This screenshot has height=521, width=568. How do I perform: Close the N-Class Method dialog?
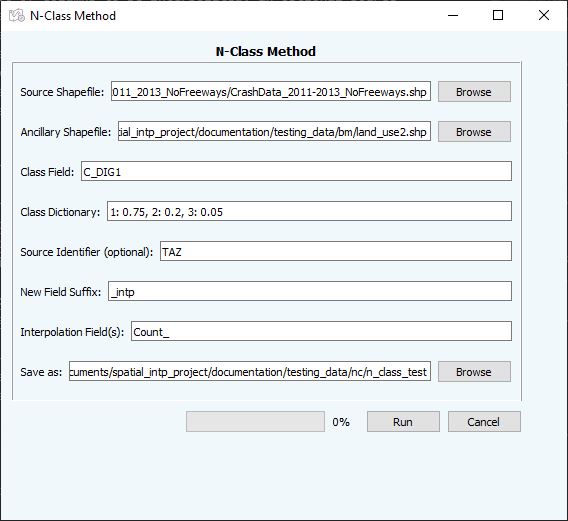tap(544, 15)
